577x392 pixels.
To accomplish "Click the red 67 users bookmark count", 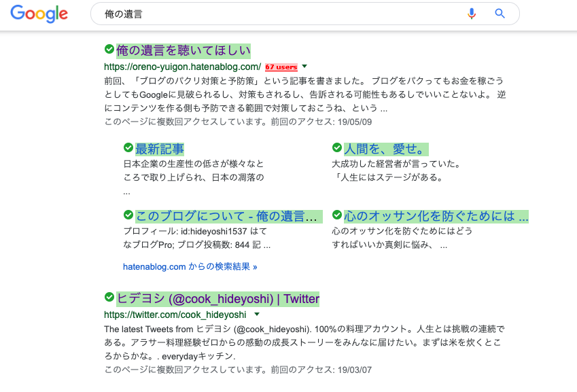I will coord(282,67).
